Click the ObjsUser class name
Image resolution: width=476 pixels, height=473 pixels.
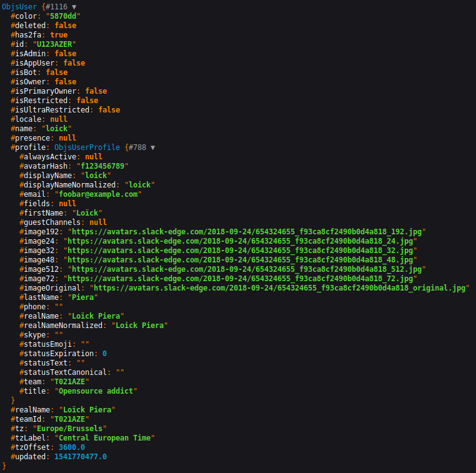(x=19, y=7)
